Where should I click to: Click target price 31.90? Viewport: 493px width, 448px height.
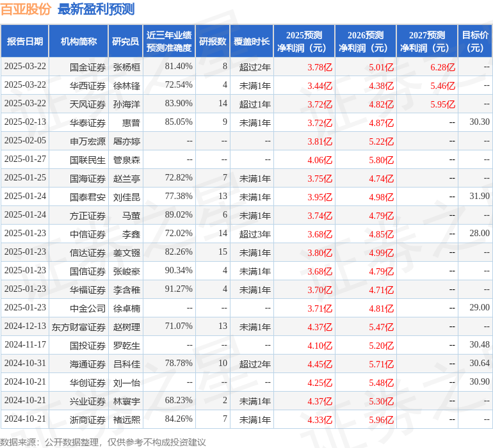coord(480,196)
